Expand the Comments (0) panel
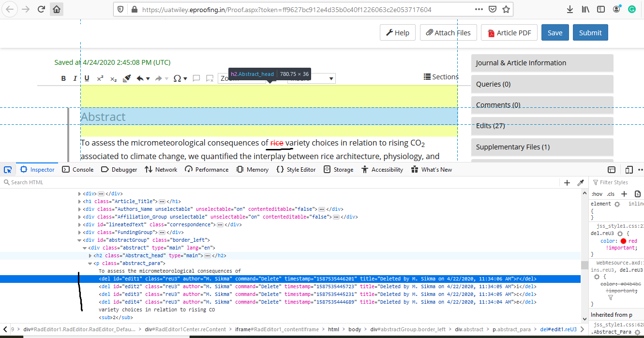Screen dimensions: 644x338 click(x=542, y=105)
